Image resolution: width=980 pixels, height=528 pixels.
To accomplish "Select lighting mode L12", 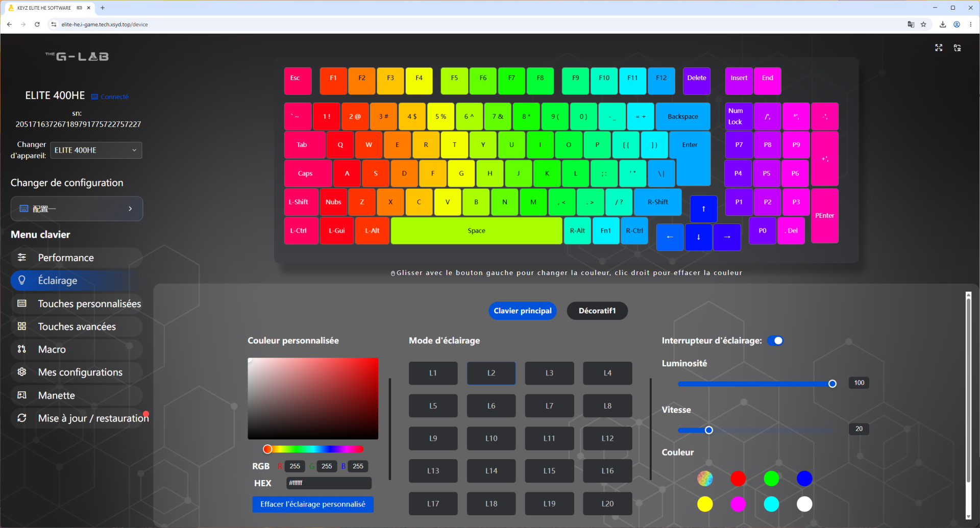I will [607, 438].
